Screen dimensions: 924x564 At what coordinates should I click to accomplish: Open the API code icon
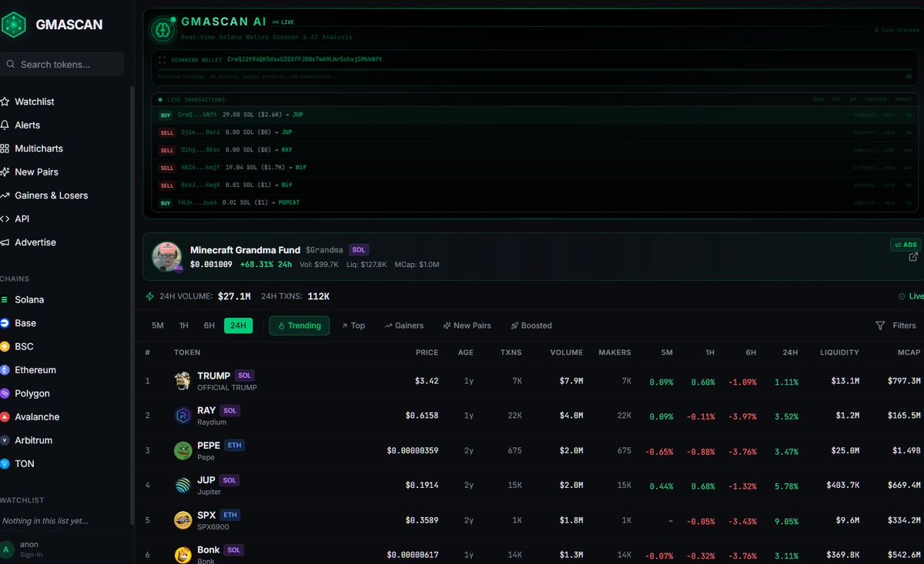coord(5,219)
